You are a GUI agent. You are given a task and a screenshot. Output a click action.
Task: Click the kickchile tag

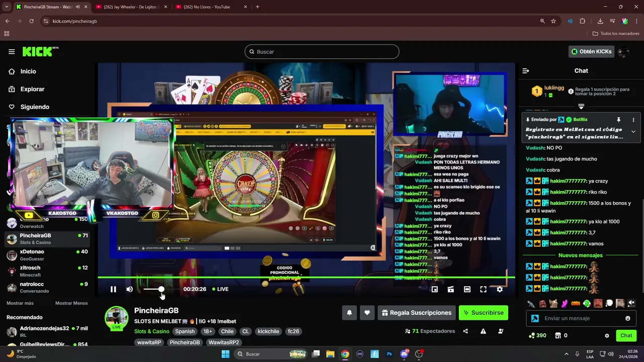coord(268,331)
